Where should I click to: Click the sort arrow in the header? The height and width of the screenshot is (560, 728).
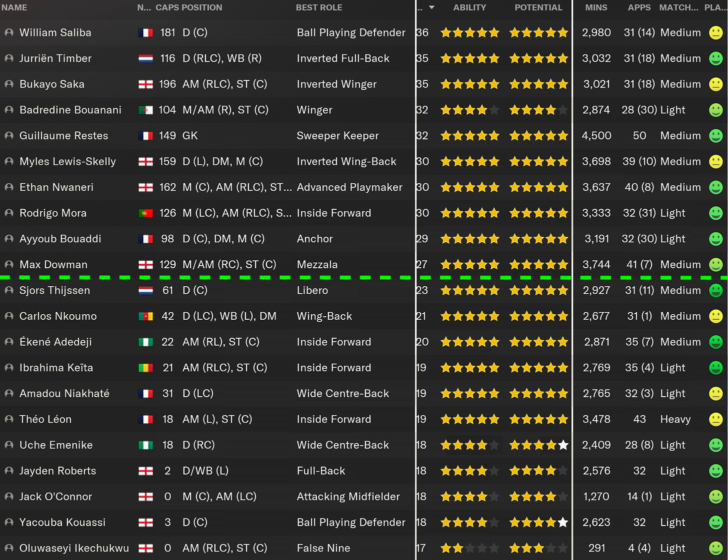(x=431, y=8)
